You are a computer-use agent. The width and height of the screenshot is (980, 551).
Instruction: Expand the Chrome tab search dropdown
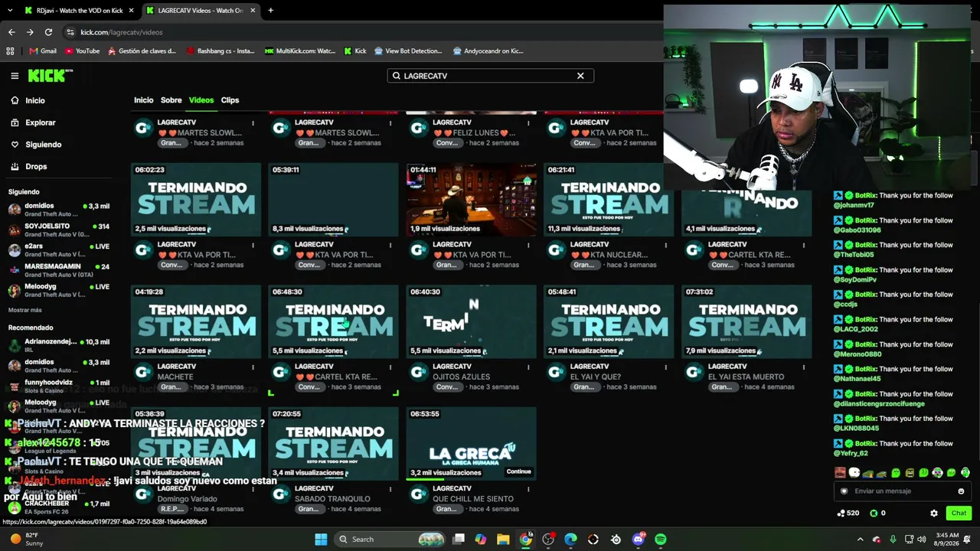[x=11, y=11]
